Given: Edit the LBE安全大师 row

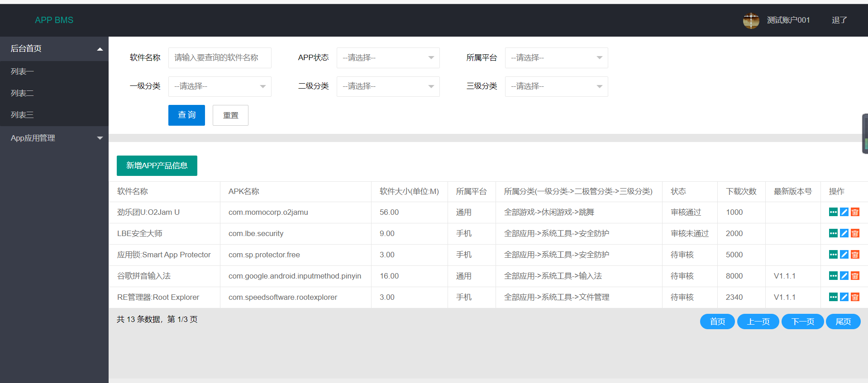Looking at the screenshot, I should (x=844, y=233).
